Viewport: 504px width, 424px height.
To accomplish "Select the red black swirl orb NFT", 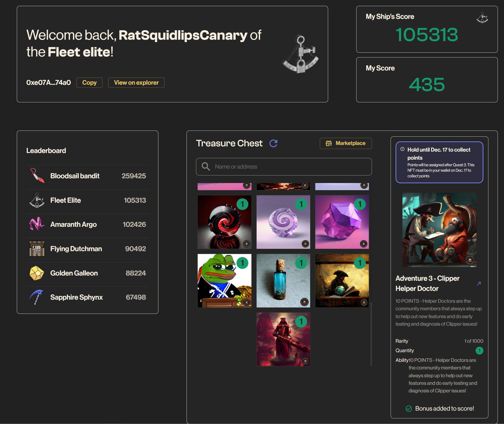I will 224,222.
